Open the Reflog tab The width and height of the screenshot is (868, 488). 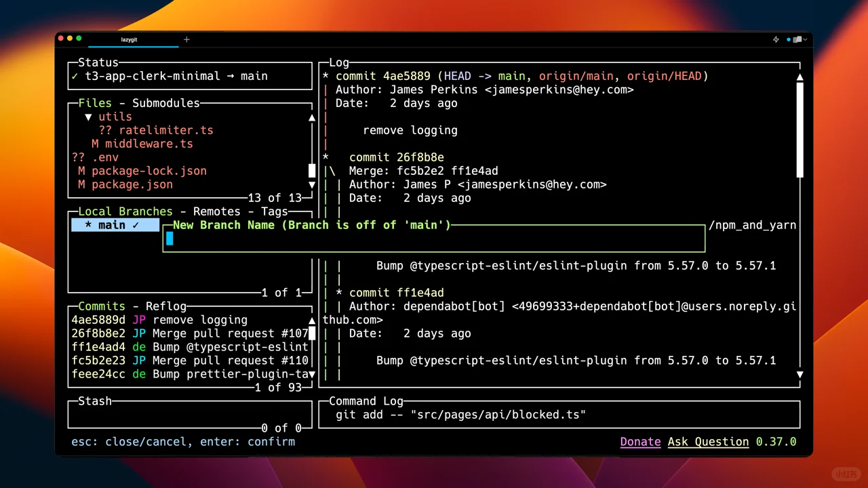pos(166,306)
